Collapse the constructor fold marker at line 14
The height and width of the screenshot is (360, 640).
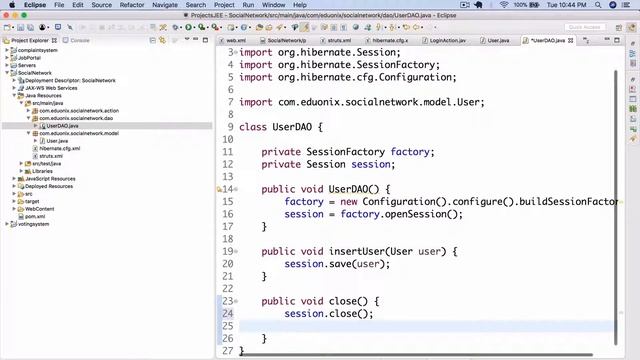pos(236,189)
